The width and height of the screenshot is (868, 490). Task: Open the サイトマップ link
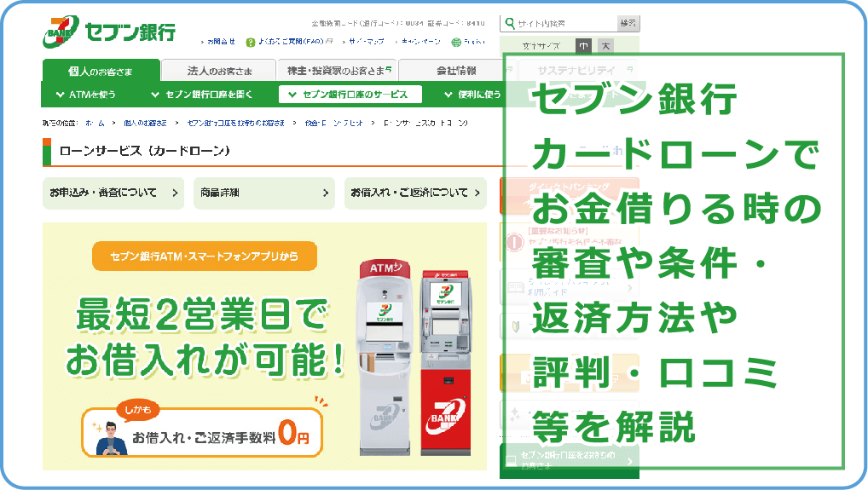[x=366, y=42]
